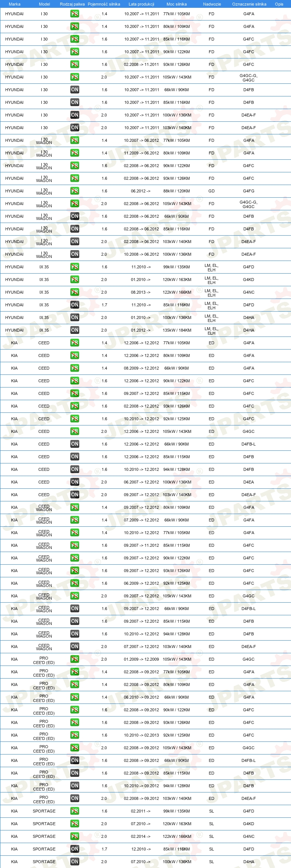Click the 'Model' column header
The image size is (291, 868).
click(x=44, y=4)
